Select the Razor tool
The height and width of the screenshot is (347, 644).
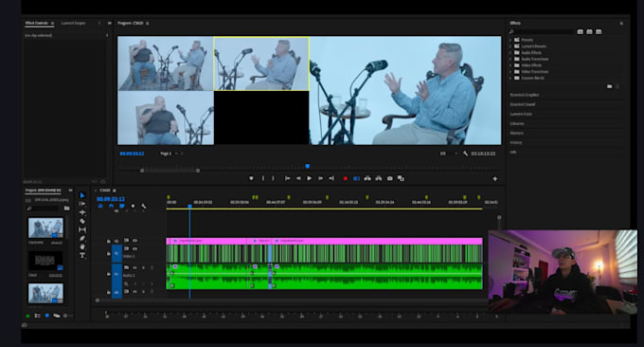click(x=82, y=221)
